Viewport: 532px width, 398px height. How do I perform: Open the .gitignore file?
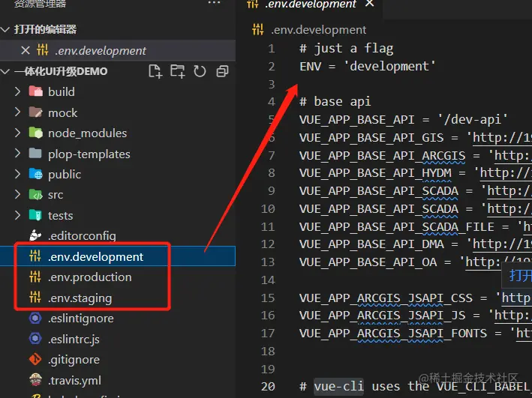[74, 360]
